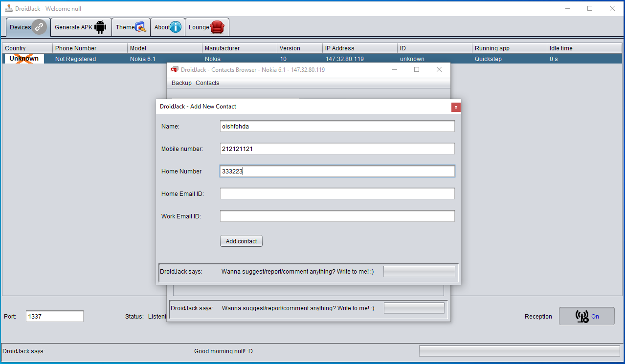Screen dimensions: 625x364
Task: Close the Contacts Browser window
Action: (x=439, y=69)
